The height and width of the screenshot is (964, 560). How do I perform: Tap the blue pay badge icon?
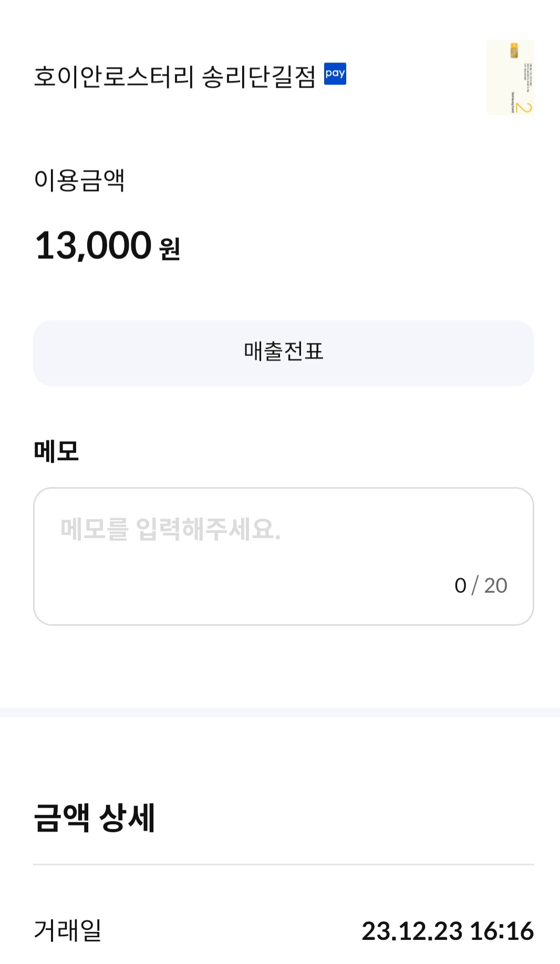tap(335, 74)
